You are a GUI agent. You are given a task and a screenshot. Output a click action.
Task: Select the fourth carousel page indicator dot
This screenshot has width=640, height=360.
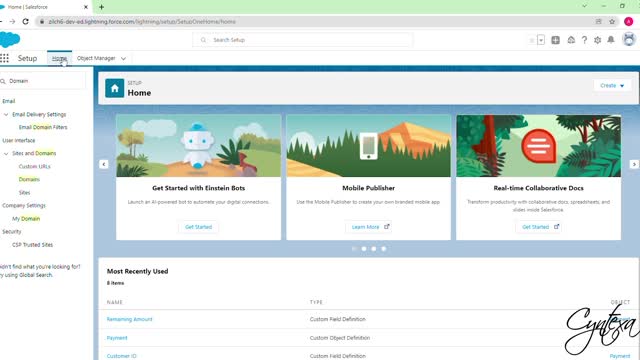pyautogui.click(x=383, y=249)
